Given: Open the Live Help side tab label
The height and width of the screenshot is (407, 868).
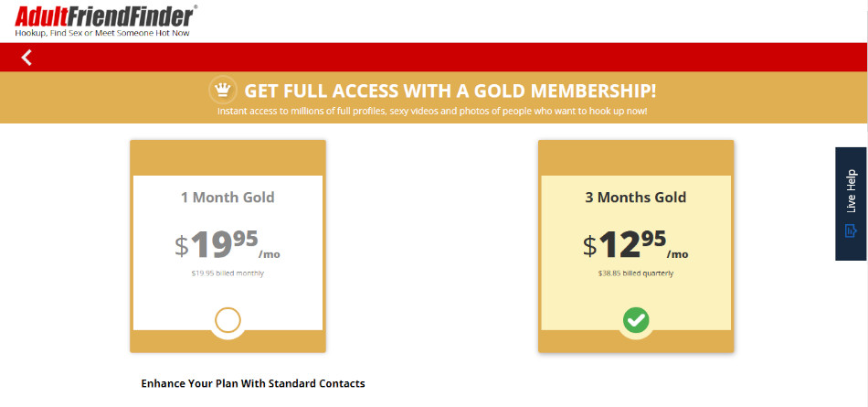Looking at the screenshot, I should coord(851,191).
